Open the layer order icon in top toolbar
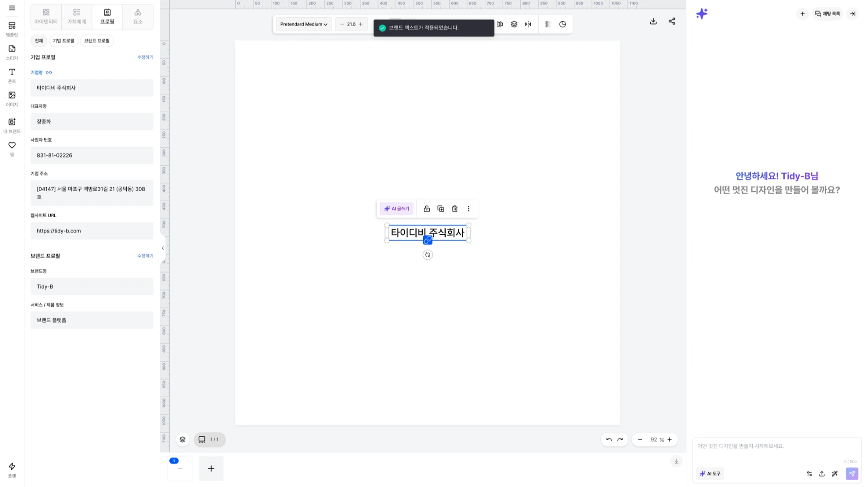 [x=514, y=24]
